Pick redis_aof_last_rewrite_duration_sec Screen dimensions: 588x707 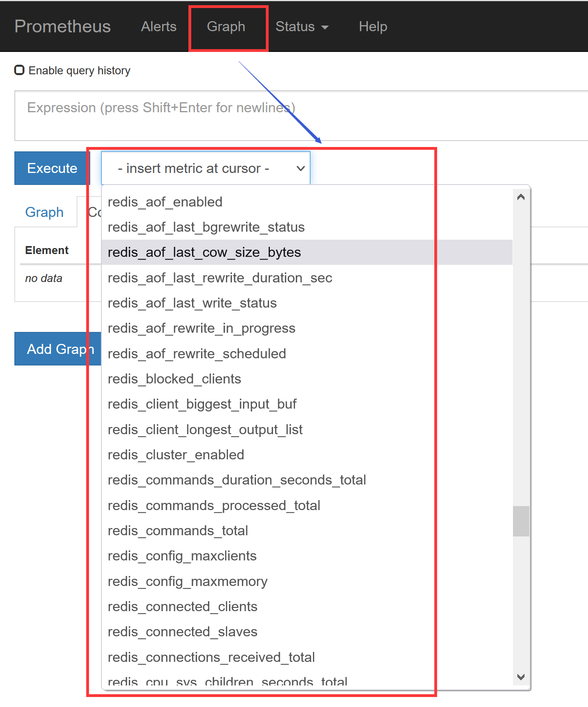click(307, 278)
